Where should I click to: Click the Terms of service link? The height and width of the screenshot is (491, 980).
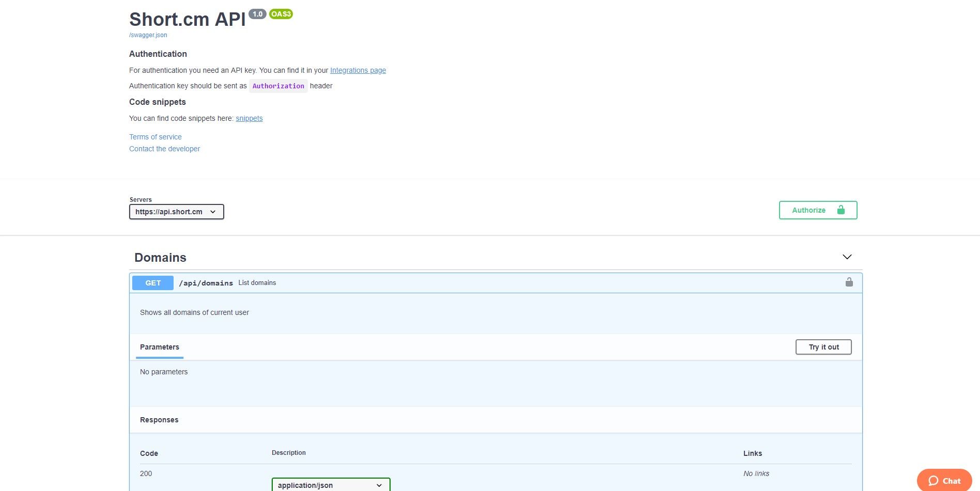[155, 137]
